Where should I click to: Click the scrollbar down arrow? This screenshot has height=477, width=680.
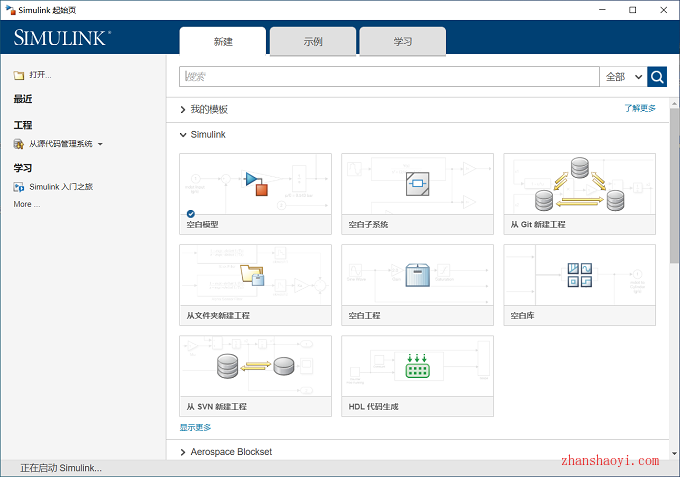[x=674, y=454]
